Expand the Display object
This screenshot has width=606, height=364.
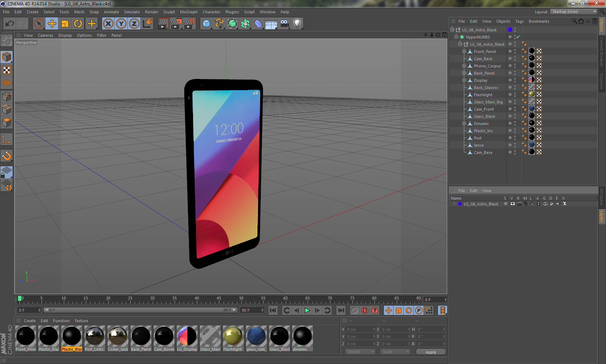coord(464,80)
